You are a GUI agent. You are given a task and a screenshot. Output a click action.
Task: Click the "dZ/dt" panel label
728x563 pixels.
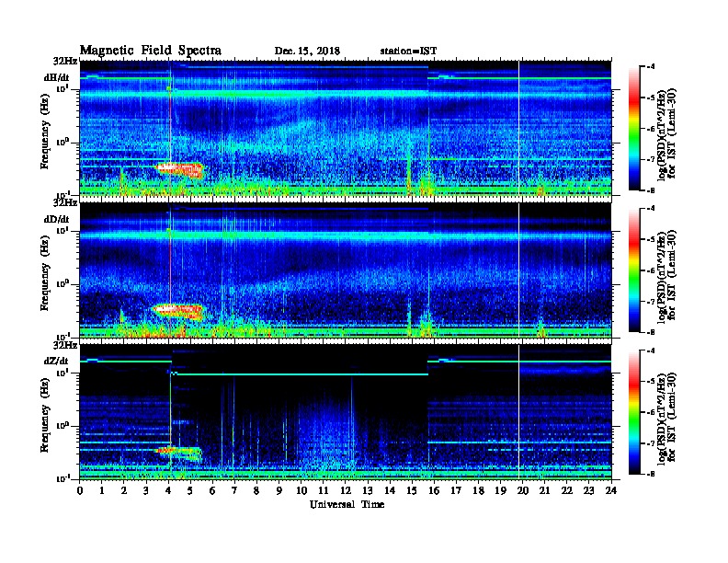(x=56, y=361)
